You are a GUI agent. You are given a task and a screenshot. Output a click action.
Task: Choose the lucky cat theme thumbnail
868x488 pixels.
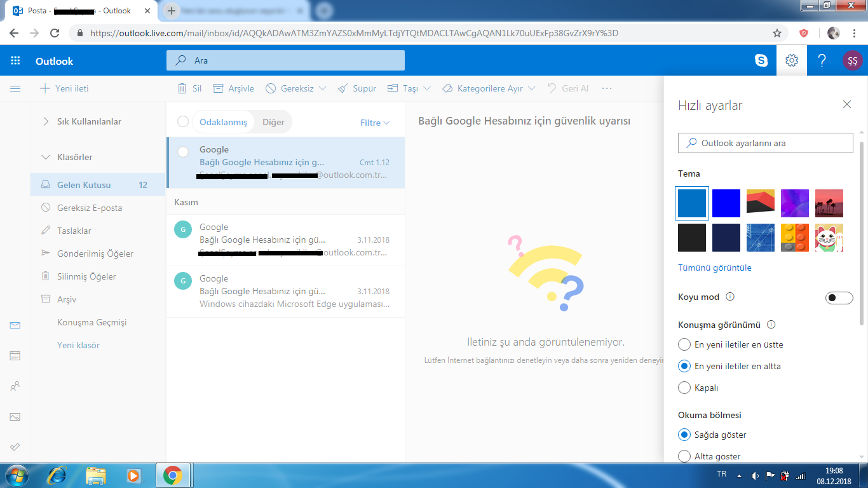829,238
